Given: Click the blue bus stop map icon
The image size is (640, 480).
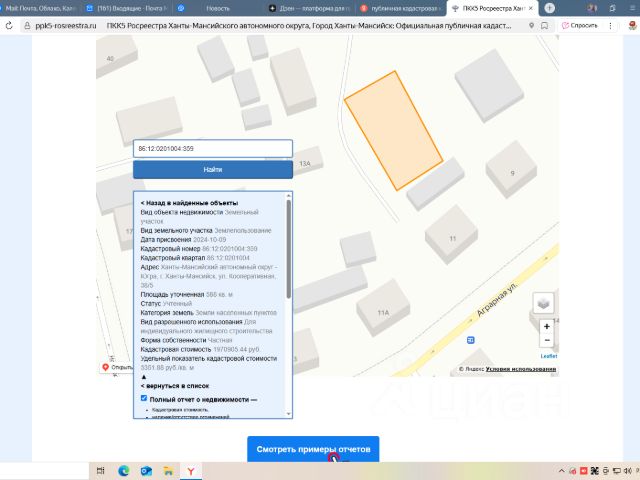Looking at the screenshot, I should [x=471, y=340].
